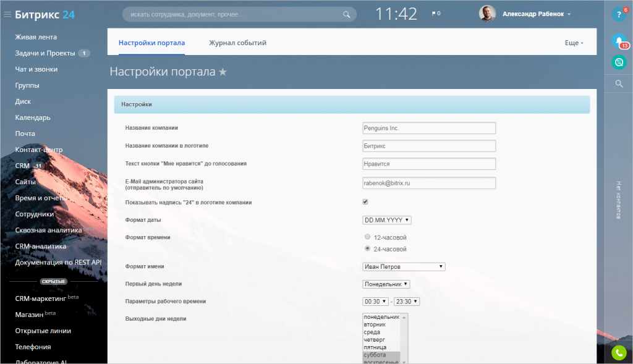Open Задачи и Проекты menu item
Image resolution: width=633 pixels, height=364 pixels.
(x=45, y=53)
